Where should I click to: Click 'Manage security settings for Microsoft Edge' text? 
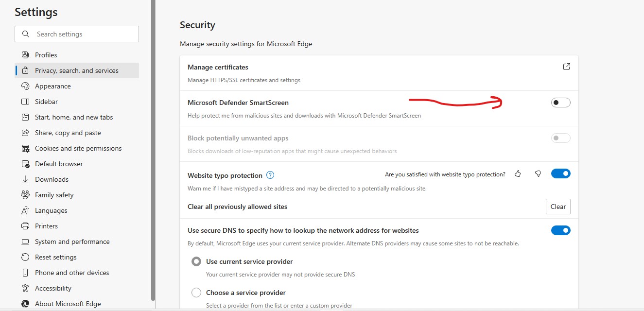click(246, 44)
